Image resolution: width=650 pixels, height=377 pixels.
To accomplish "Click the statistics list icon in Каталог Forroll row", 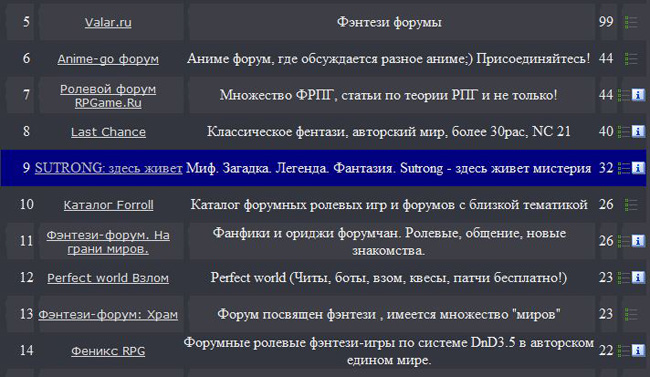I will click(x=631, y=204).
